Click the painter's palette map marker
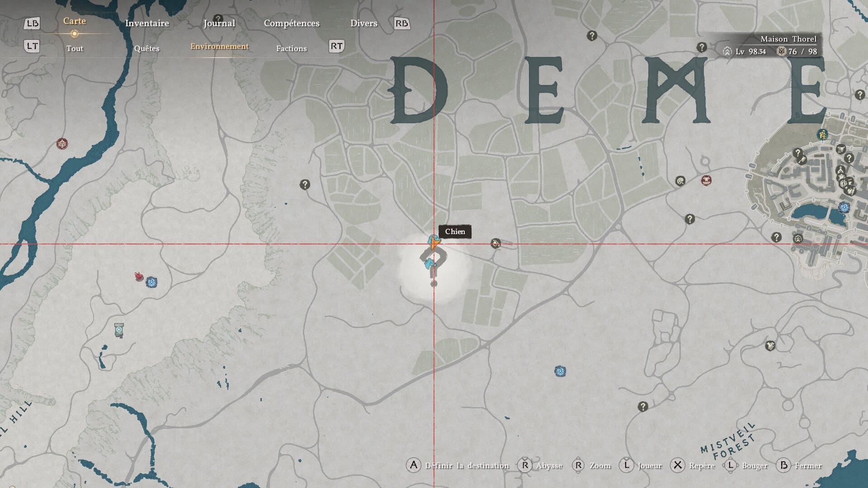This screenshot has width=868, height=488. pos(680,181)
